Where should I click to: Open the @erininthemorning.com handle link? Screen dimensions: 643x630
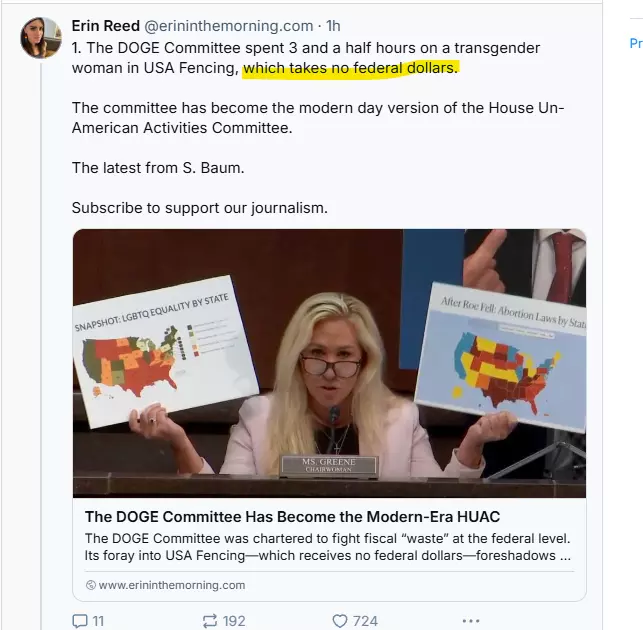tap(228, 26)
